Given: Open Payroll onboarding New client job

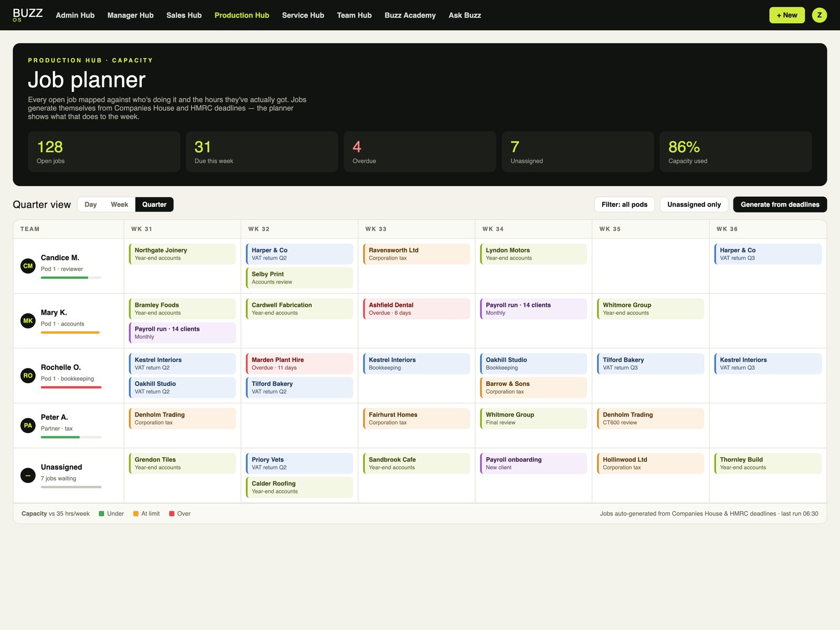Looking at the screenshot, I should (534, 464).
